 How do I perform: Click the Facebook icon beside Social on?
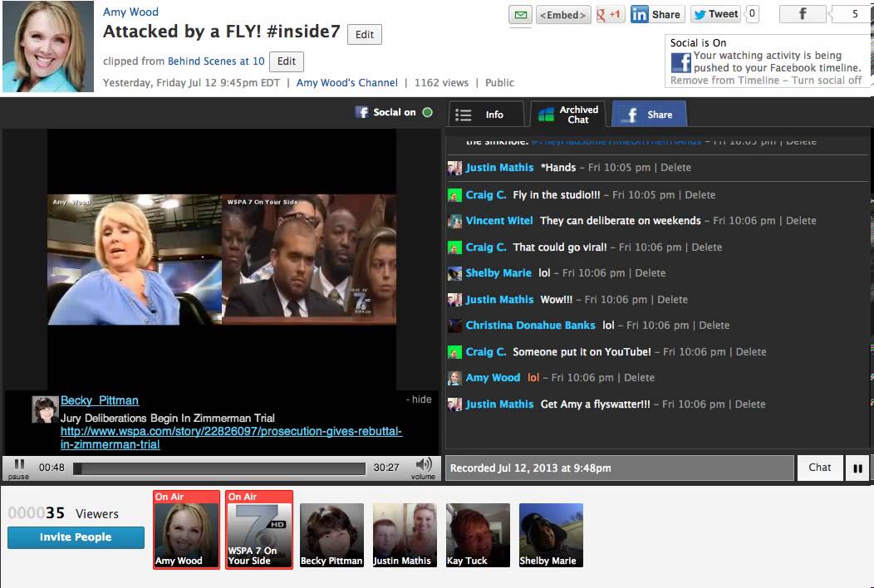click(x=361, y=112)
